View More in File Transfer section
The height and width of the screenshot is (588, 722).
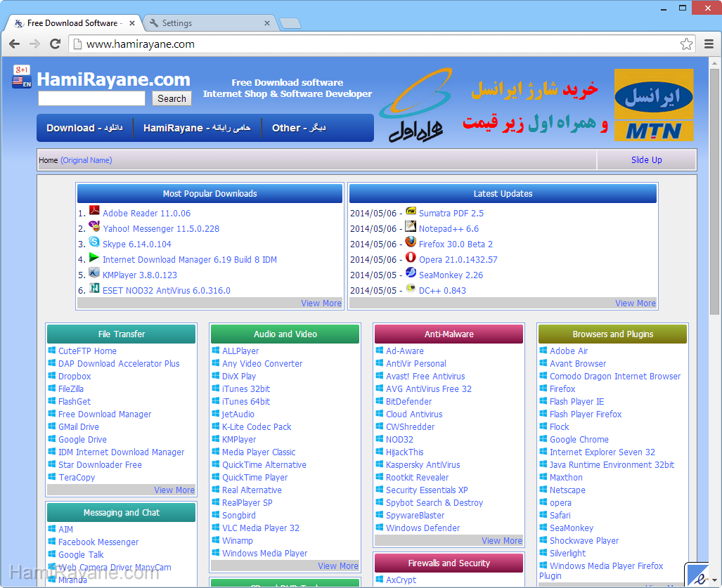click(174, 490)
